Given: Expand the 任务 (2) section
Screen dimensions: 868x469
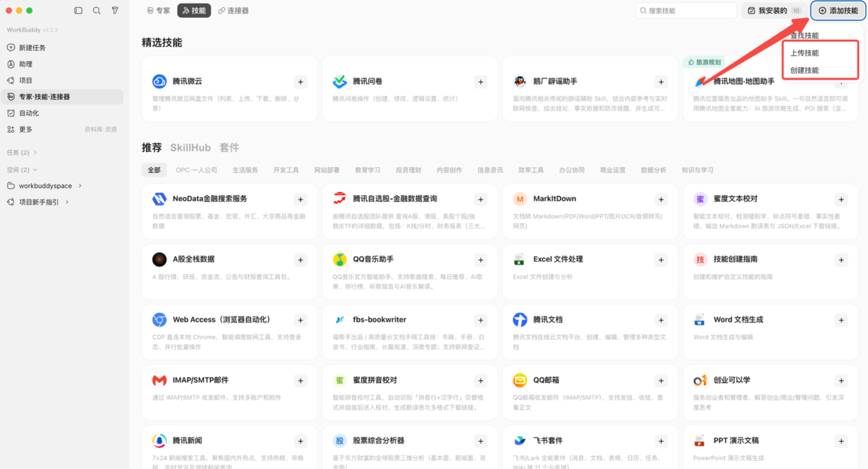Looking at the screenshot, I should point(22,153).
